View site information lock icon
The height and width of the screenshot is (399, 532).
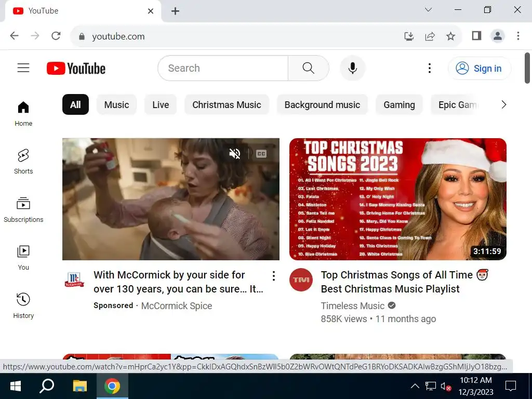82,36
